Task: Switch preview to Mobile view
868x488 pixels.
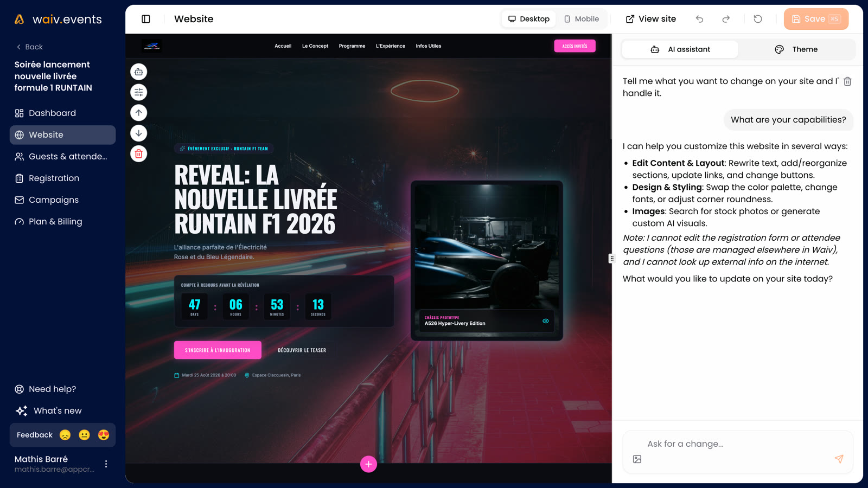Action: 581,19
